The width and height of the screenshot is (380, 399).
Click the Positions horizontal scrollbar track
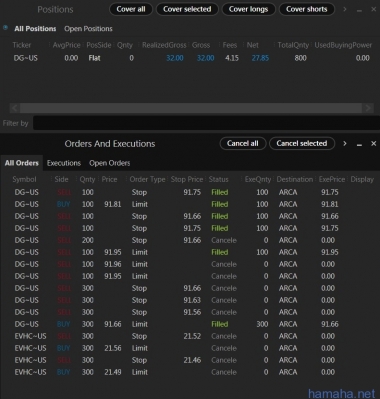pyautogui.click(x=191, y=108)
